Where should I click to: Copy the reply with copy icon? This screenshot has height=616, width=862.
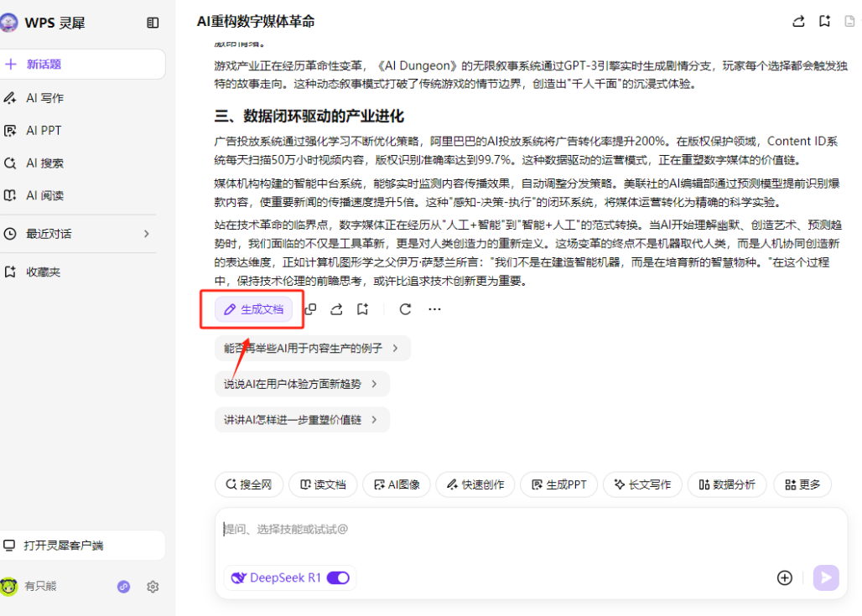(310, 309)
